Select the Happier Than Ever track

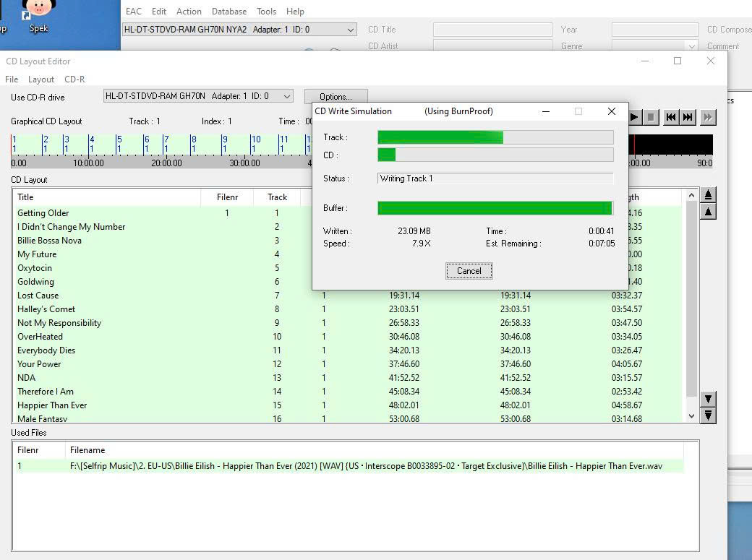point(349,405)
